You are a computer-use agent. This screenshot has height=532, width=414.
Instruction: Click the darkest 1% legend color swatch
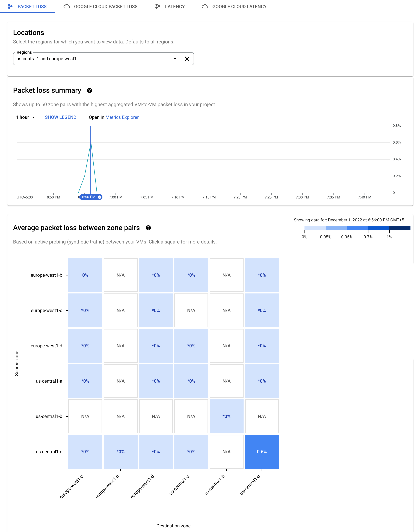click(400, 228)
